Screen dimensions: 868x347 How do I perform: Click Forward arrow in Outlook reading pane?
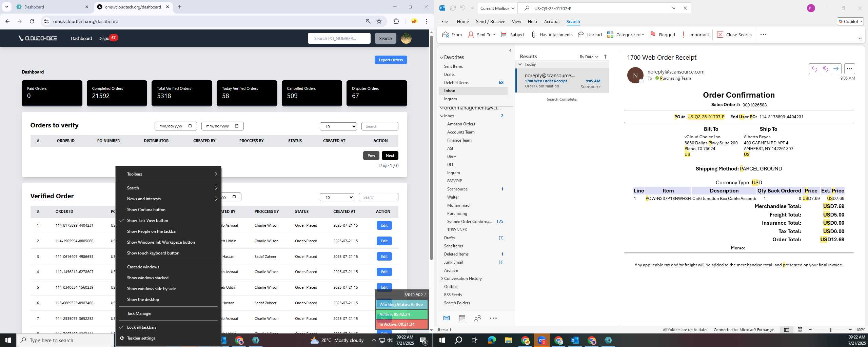coord(836,69)
